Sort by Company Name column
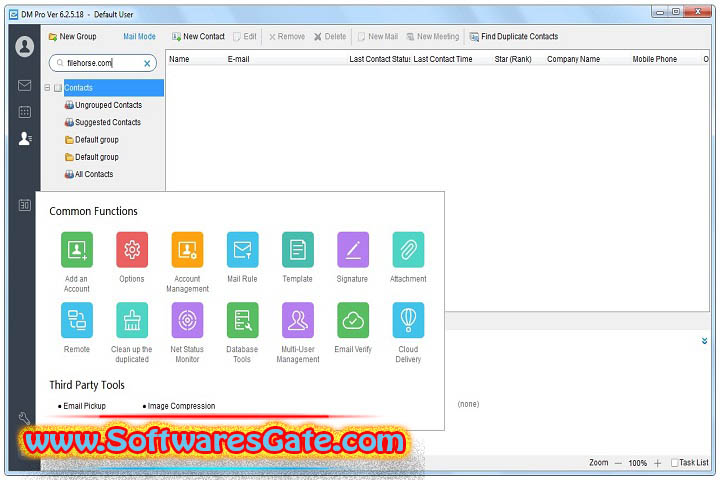The height and width of the screenshot is (480, 720). 574,59
